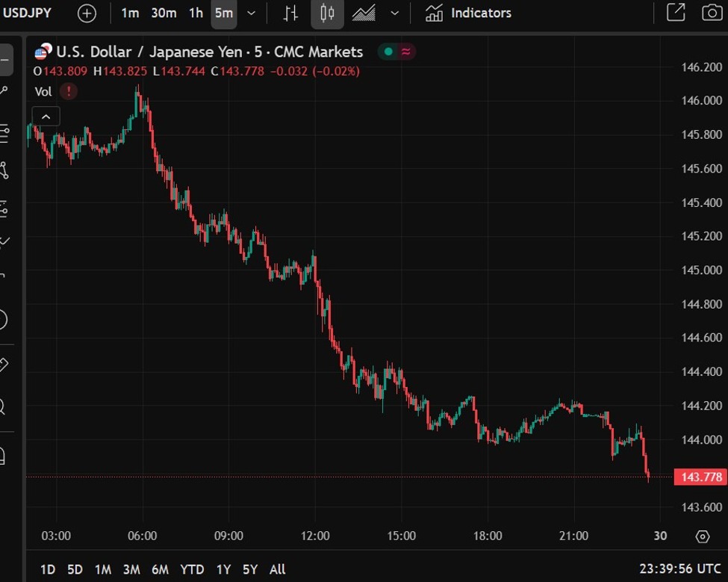Open the timeframe interval dropdown arrow
The height and width of the screenshot is (582, 728).
pos(251,13)
